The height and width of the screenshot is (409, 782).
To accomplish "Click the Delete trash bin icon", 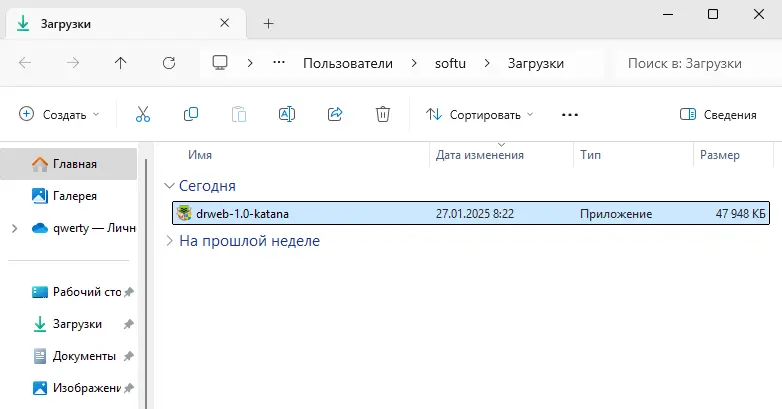I will [x=382, y=115].
